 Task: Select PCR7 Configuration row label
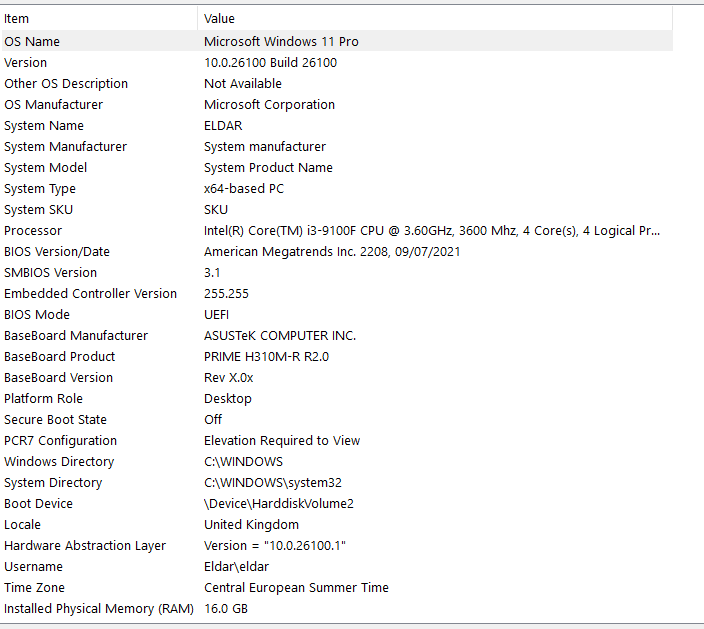coord(61,440)
